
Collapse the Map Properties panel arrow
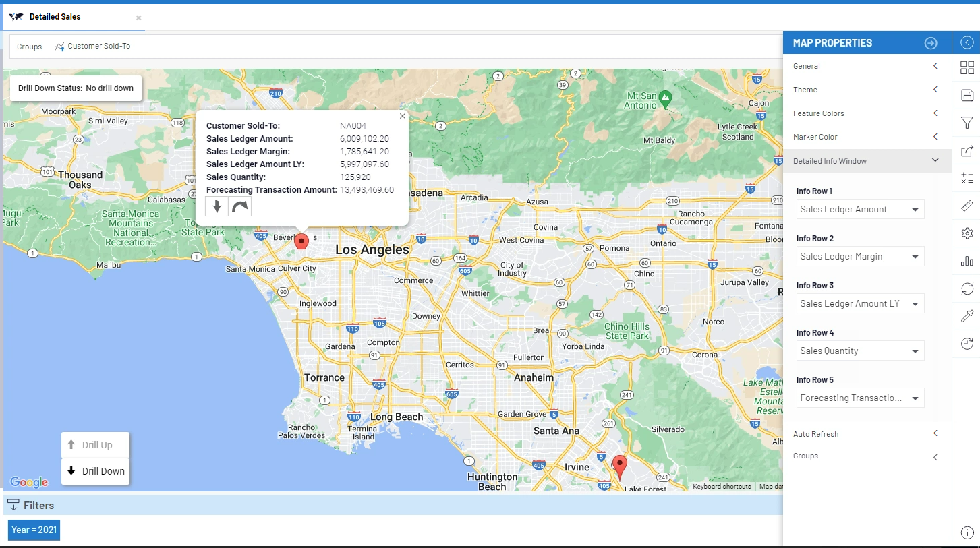(931, 42)
